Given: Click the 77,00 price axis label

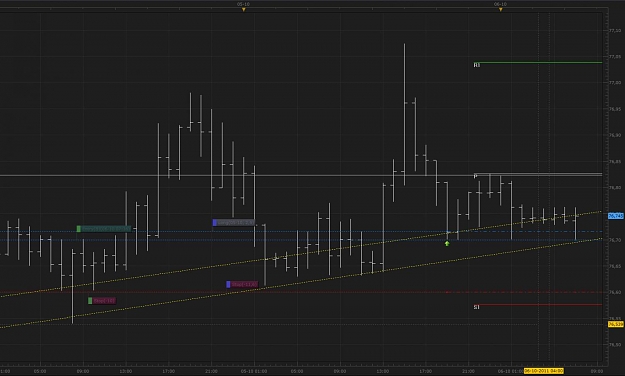Looking at the screenshot, I should pyautogui.click(x=615, y=83).
